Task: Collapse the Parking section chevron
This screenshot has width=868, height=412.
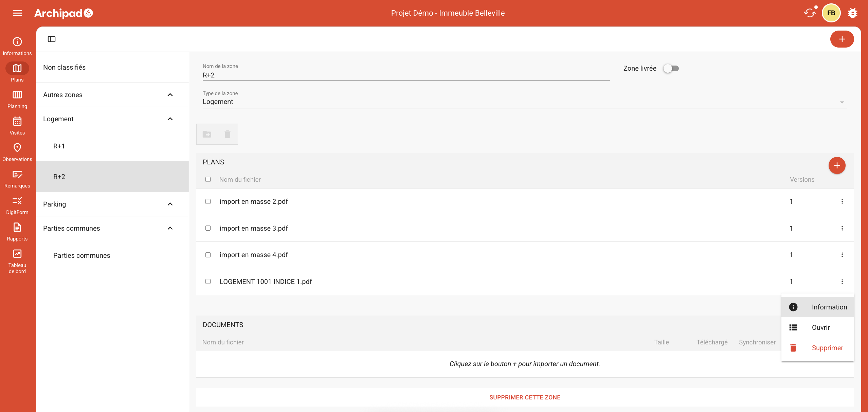Action: tap(170, 204)
